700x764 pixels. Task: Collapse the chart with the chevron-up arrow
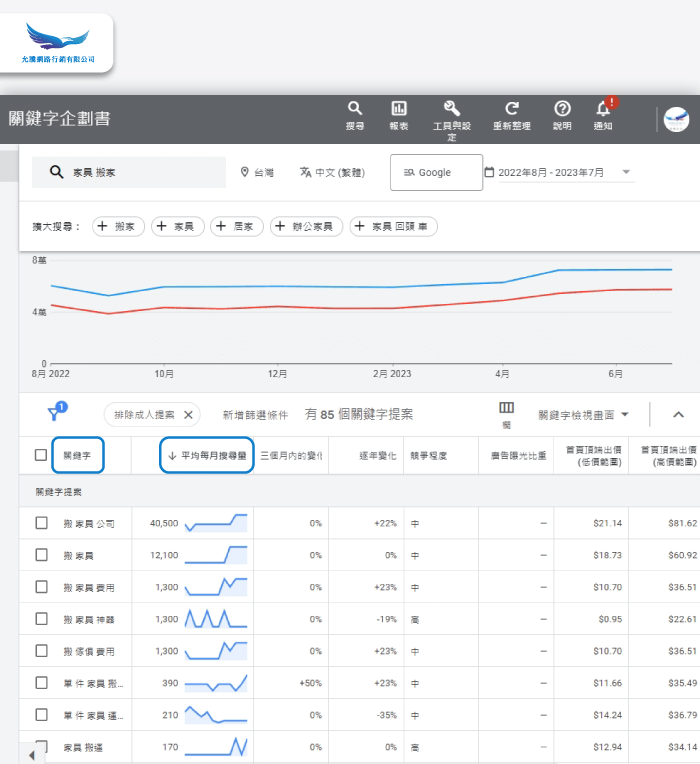pyautogui.click(x=678, y=414)
